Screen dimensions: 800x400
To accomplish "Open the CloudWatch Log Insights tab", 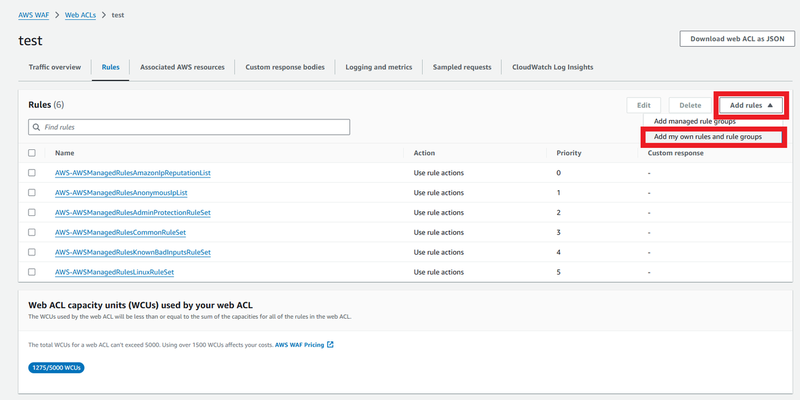I will 553,67.
